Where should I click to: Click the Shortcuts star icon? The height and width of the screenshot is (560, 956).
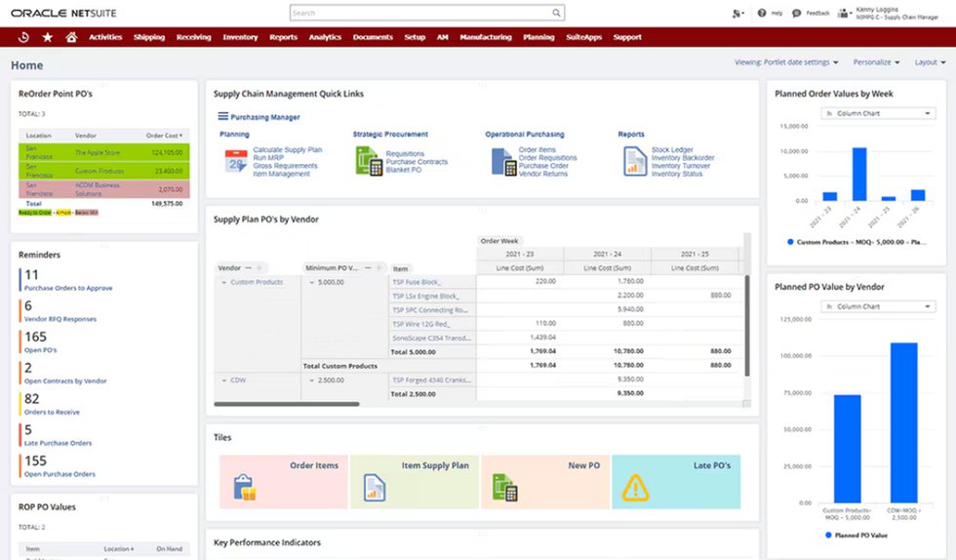click(48, 37)
